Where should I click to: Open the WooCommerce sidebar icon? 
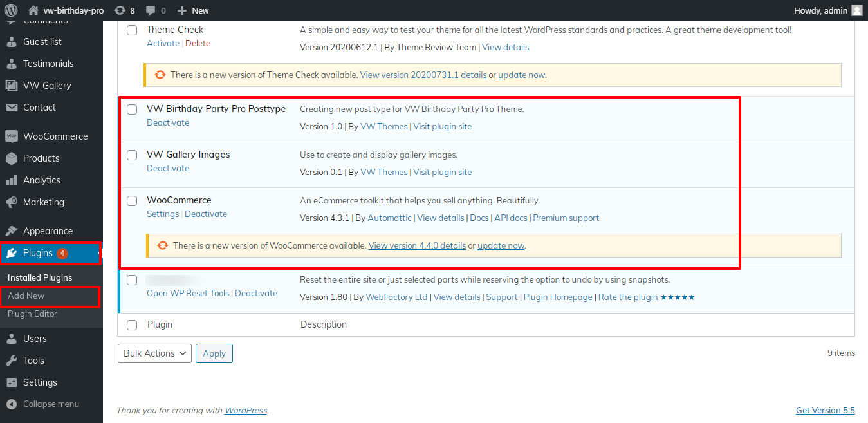pos(12,136)
